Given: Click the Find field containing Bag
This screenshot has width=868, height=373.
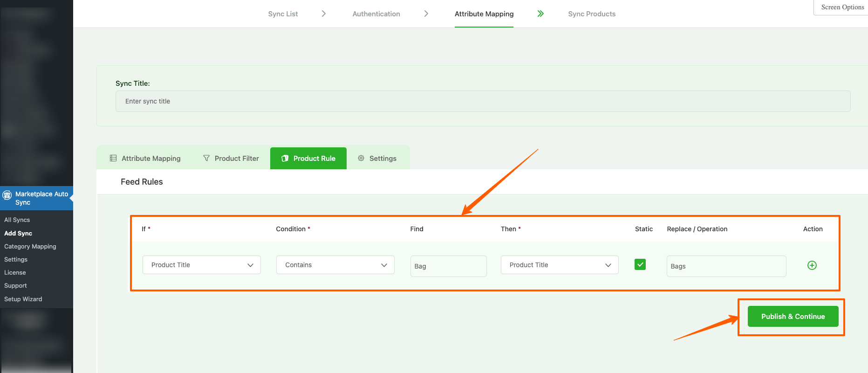Looking at the screenshot, I should pos(448,266).
